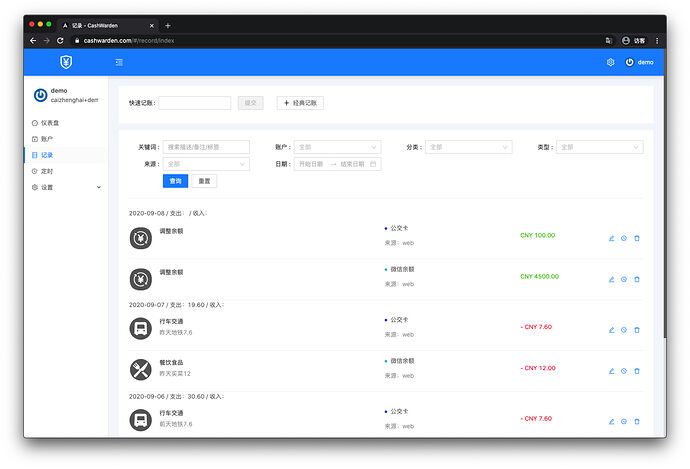Click the fork-and-knife 餐饮食品 category icon
The image size is (690, 469).
141,370
